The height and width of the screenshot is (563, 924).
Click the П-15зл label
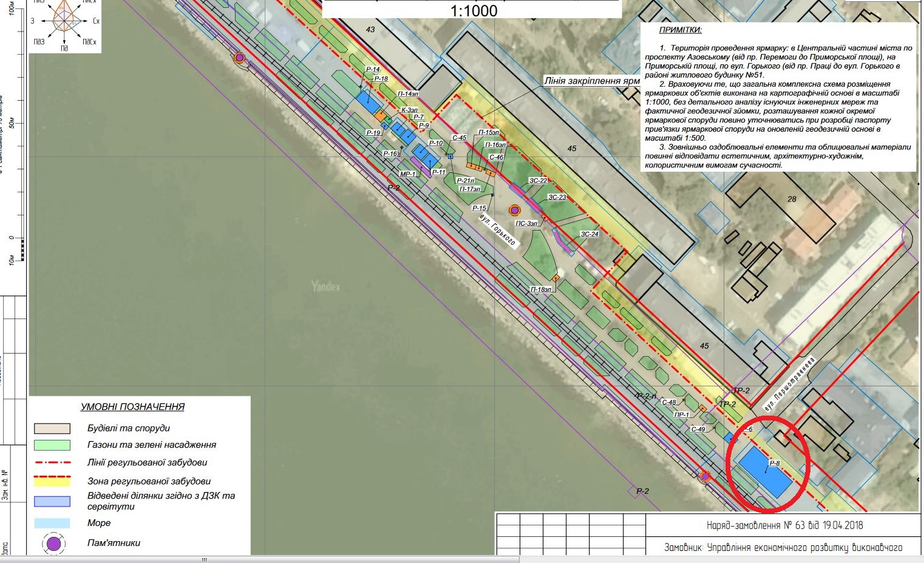(489, 132)
